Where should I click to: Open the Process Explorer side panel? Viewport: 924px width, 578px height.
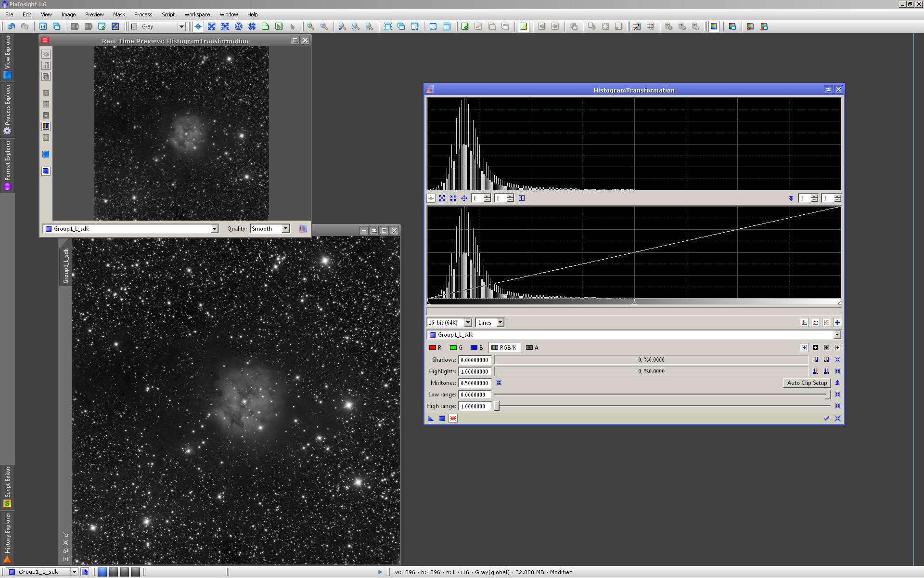coord(7,109)
